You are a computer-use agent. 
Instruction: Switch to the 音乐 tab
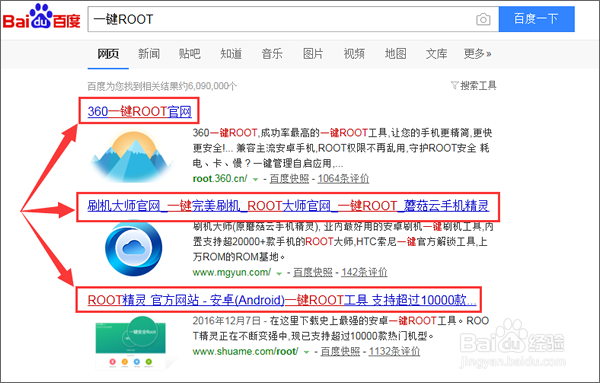(272, 54)
